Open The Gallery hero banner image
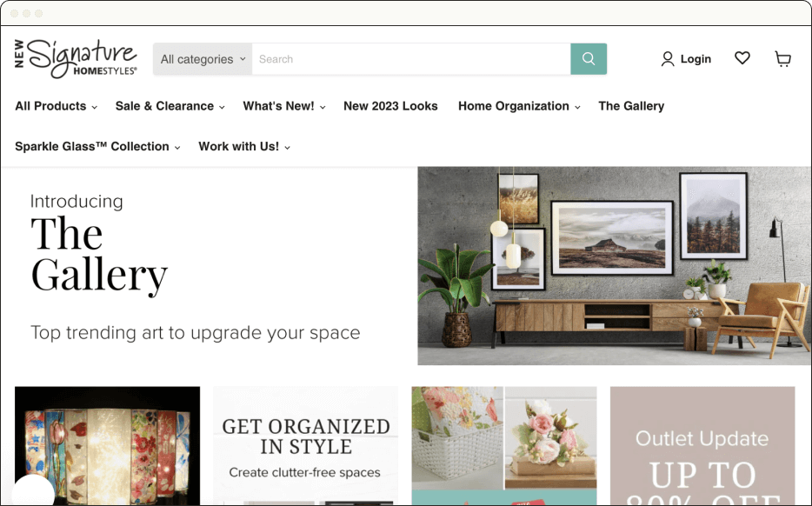The image size is (812, 506). [x=614, y=266]
